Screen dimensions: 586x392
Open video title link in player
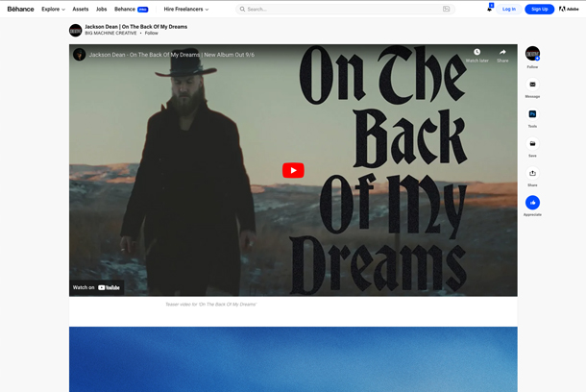[x=172, y=55]
